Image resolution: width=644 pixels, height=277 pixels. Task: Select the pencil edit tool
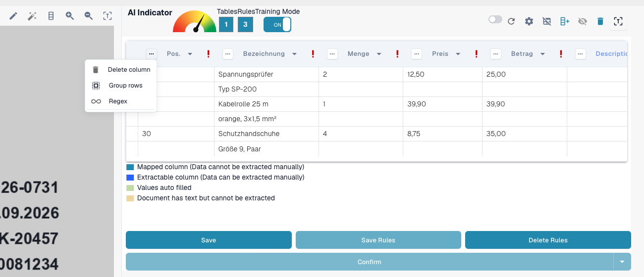(13, 16)
